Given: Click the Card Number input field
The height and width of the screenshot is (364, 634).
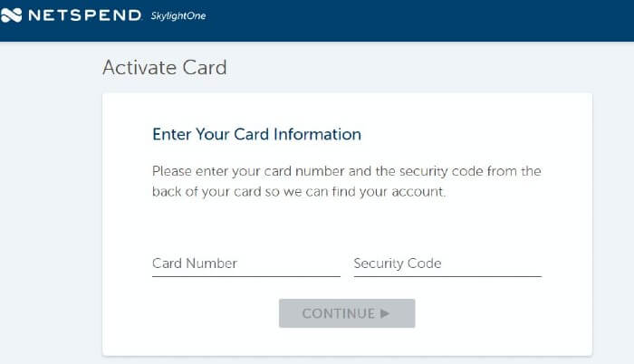Looking at the screenshot, I should pos(245,263).
